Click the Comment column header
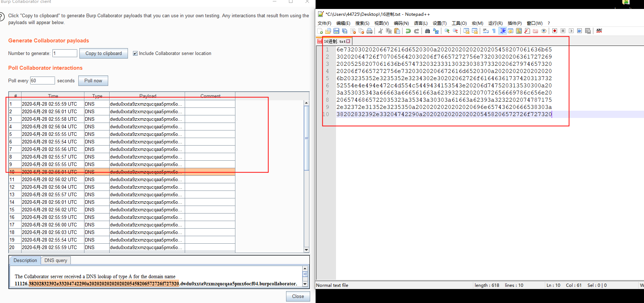644x303 pixels. coord(210,96)
